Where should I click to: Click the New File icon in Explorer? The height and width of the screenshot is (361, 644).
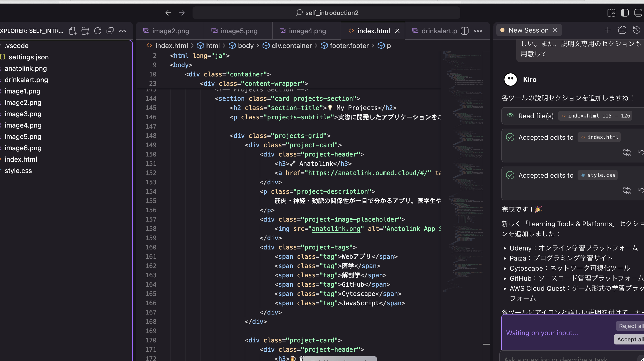[x=73, y=31]
